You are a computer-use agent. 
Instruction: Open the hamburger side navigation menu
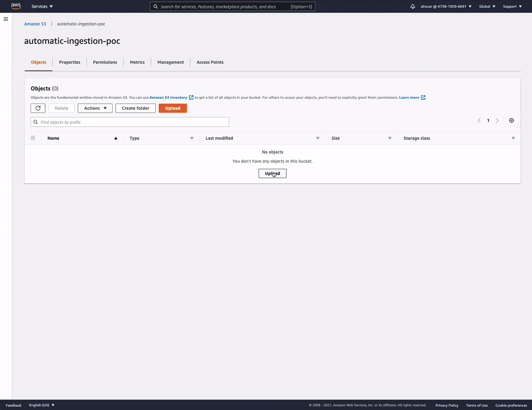(6, 19)
